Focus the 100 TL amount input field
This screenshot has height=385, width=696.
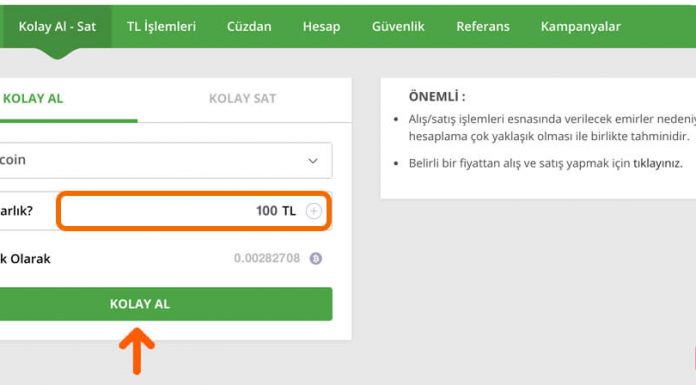[194, 211]
